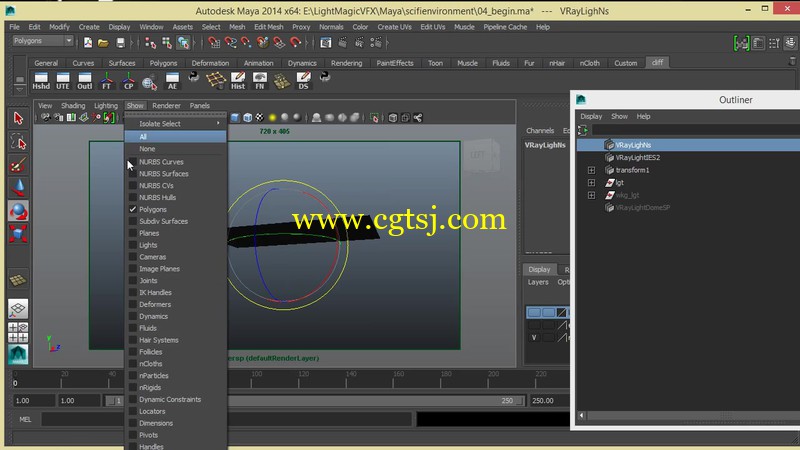Click the UTE shelf button
This screenshot has width=800, height=450.
pos(63,81)
